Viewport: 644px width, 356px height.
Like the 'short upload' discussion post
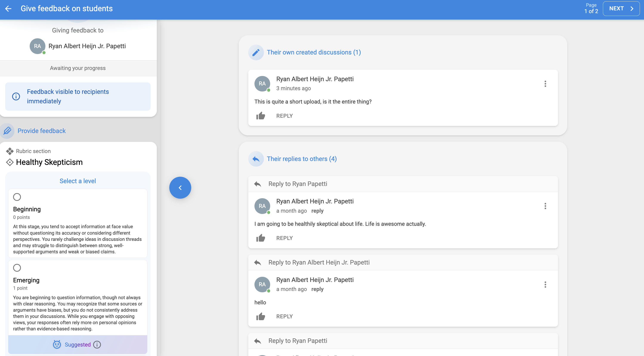pyautogui.click(x=260, y=116)
